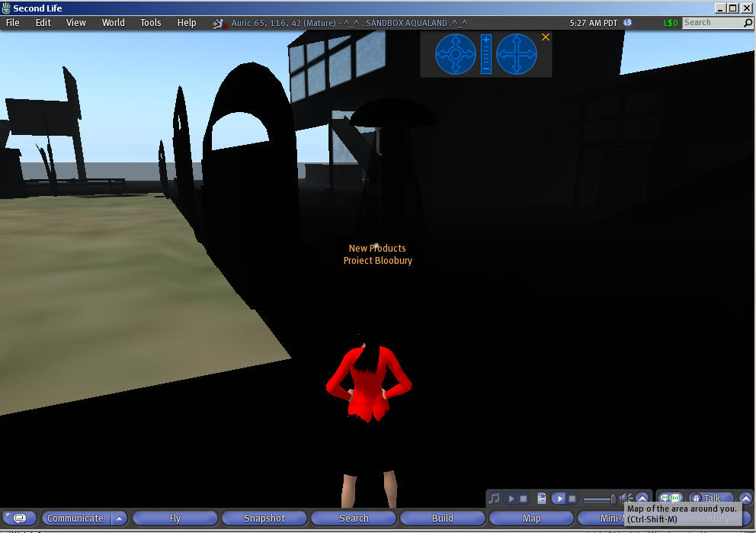This screenshot has height=533, width=756.
Task: Toggle the chat bar button
Action: 19,518
